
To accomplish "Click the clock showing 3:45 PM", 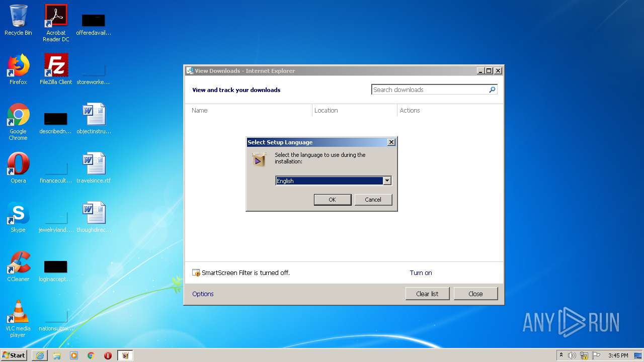I will click(x=618, y=355).
